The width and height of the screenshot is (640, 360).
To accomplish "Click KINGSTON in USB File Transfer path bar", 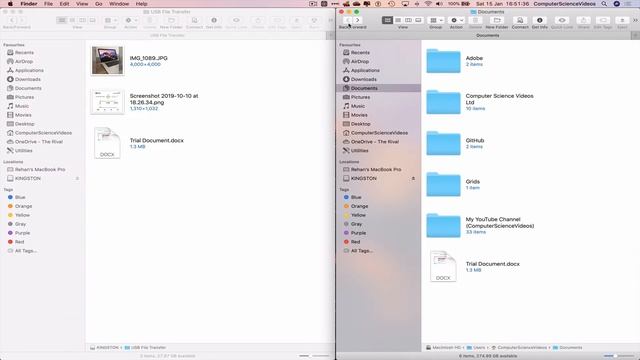I will [104, 348].
